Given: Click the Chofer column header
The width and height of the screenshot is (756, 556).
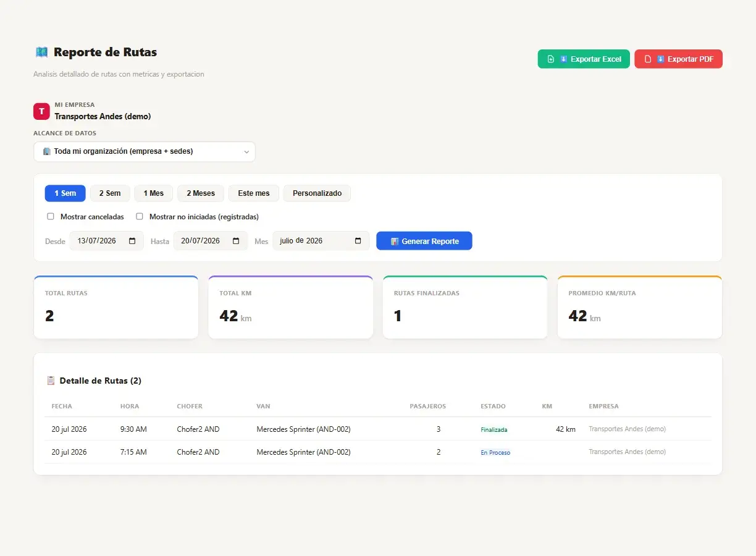Looking at the screenshot, I should click(190, 406).
